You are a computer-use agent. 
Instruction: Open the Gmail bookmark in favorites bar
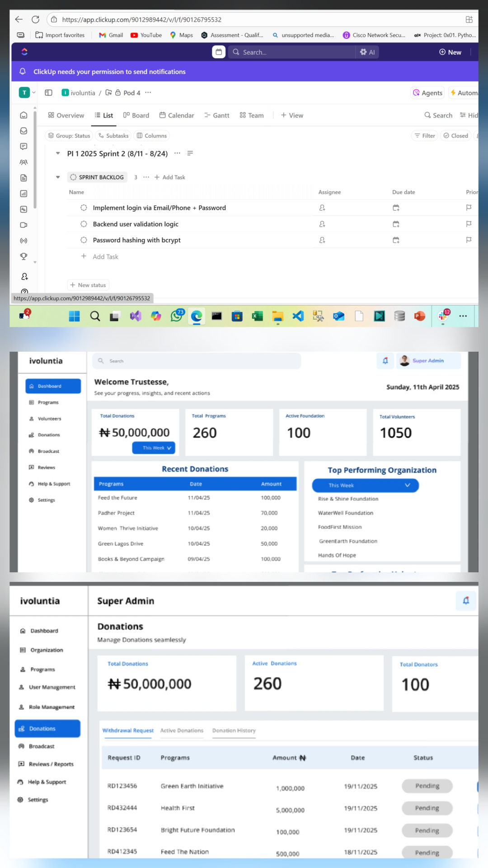(111, 35)
